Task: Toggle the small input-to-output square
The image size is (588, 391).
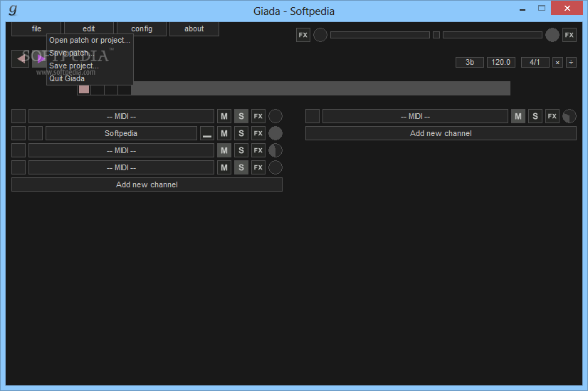Action: coord(436,35)
